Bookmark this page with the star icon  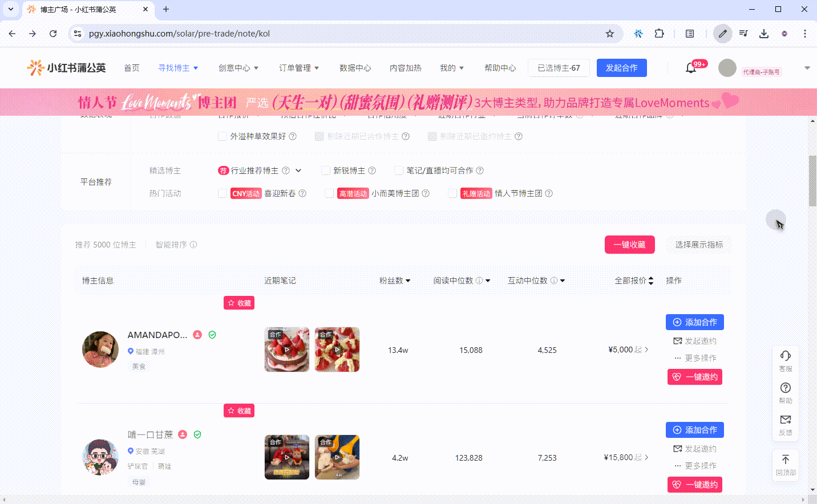tap(610, 34)
